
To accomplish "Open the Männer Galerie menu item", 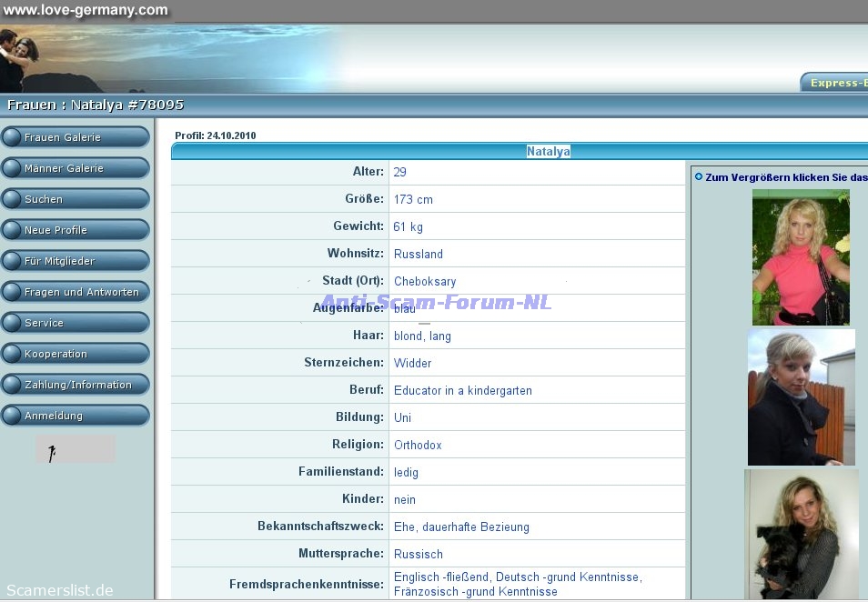I will 75,168.
